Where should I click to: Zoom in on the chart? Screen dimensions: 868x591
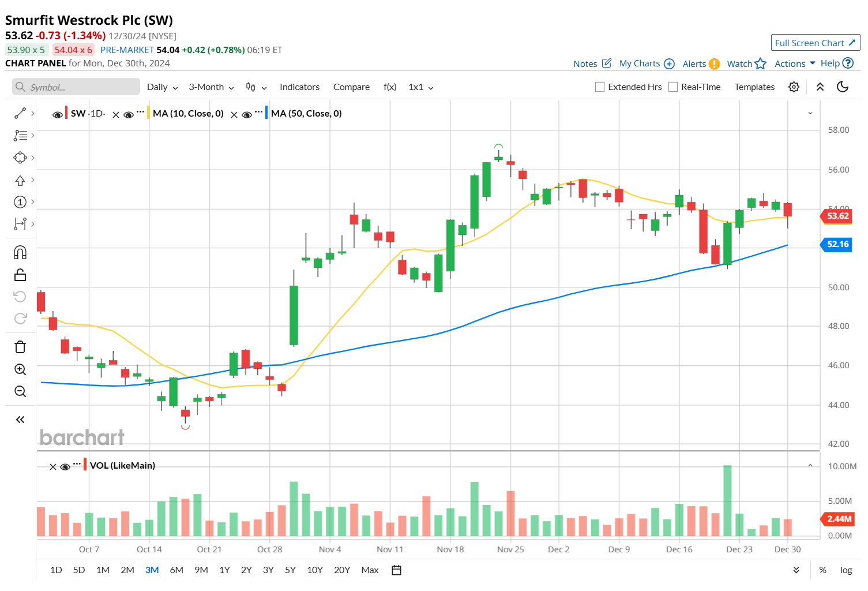tap(20, 369)
